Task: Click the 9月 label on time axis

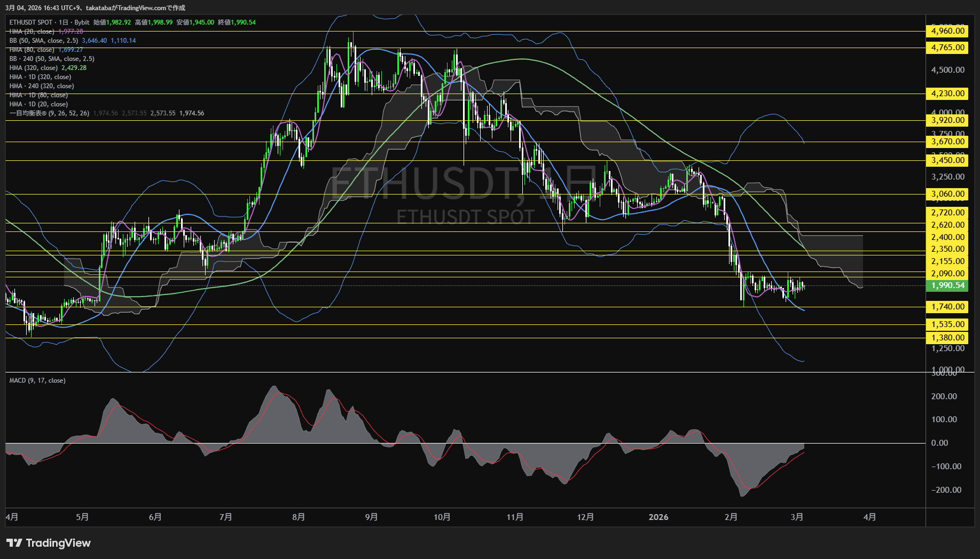Action: point(371,517)
